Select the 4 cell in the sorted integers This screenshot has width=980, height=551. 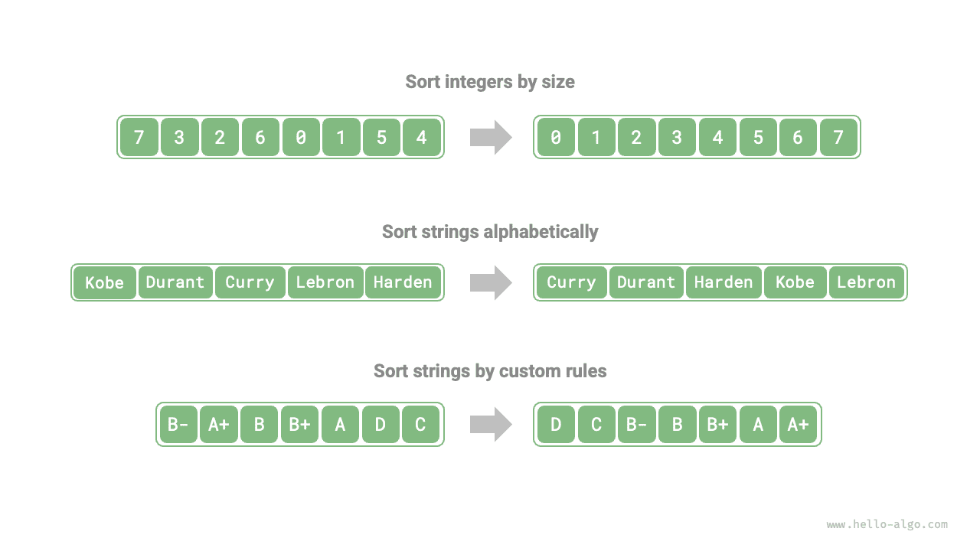(x=717, y=138)
